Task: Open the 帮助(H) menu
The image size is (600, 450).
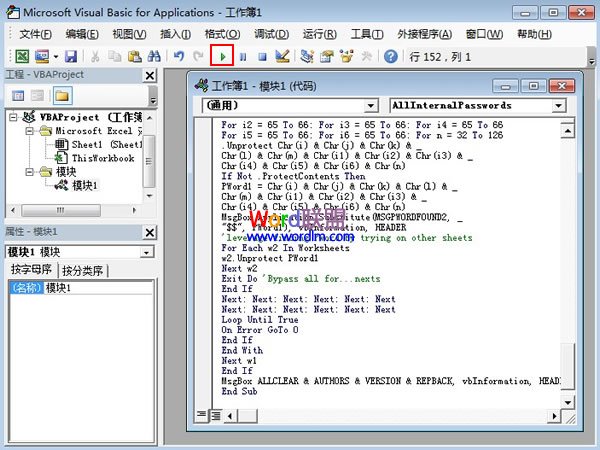Action: (534, 34)
